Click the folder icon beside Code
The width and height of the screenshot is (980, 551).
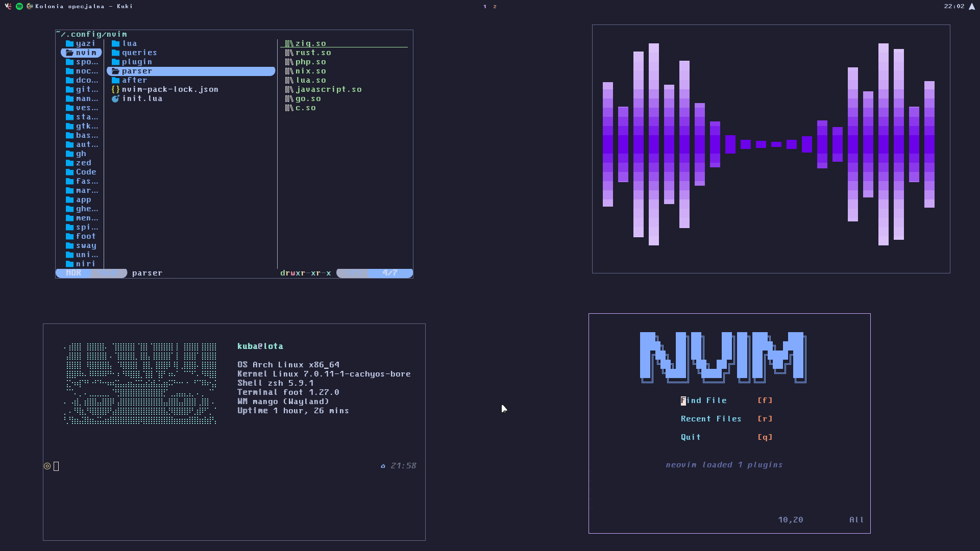pos(69,172)
